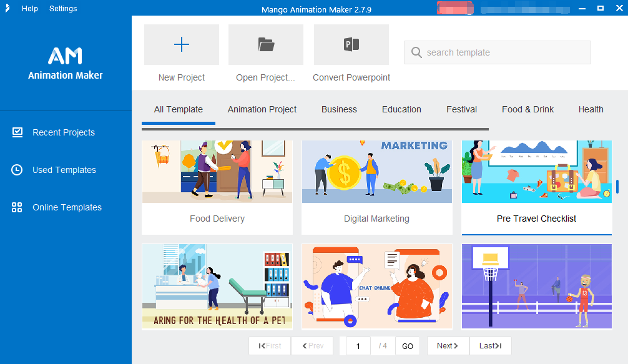Open Recent Projects from the sidebar
The height and width of the screenshot is (364, 628).
point(62,132)
